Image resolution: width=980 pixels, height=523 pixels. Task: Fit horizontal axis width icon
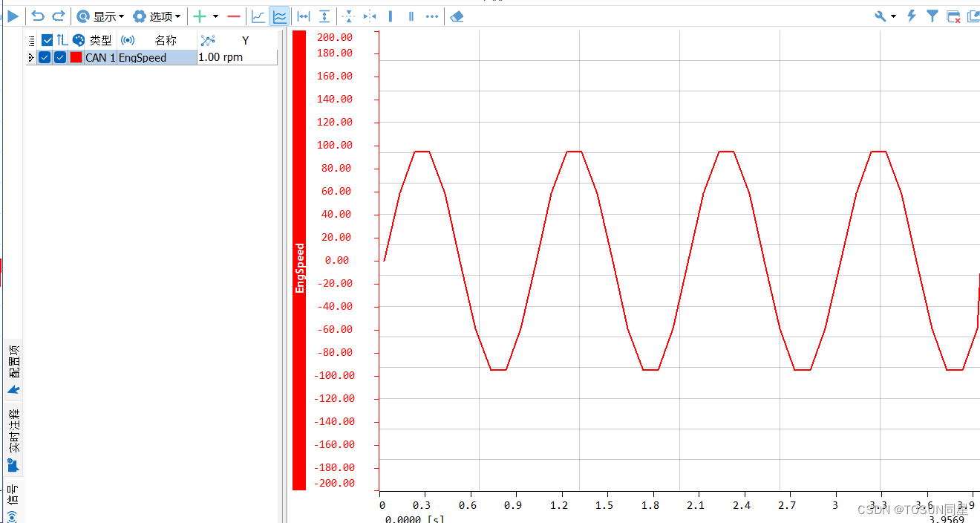click(304, 16)
